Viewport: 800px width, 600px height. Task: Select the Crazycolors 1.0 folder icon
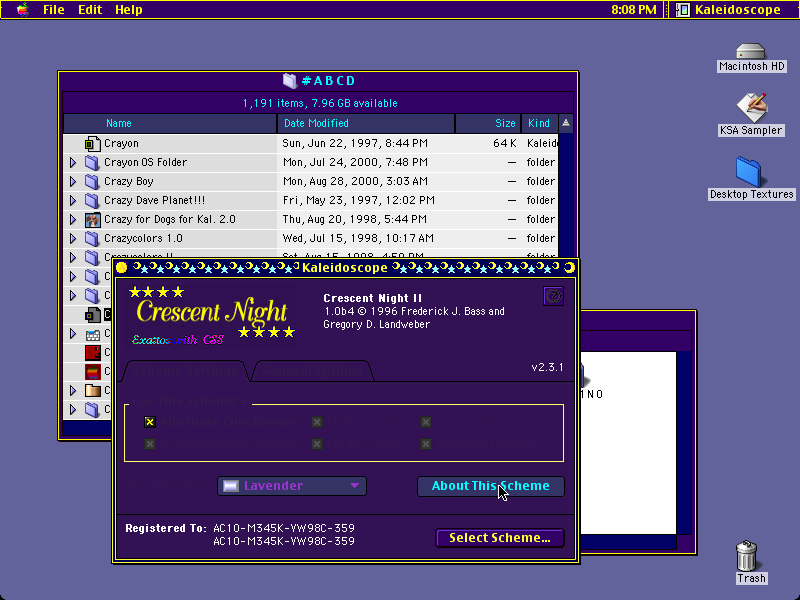pos(92,239)
